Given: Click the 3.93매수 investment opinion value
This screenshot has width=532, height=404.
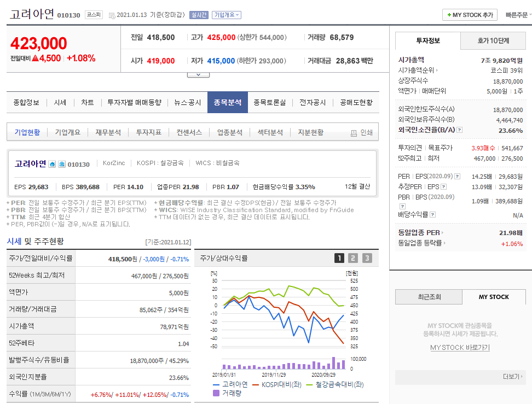Looking at the screenshot, I should (x=483, y=148).
